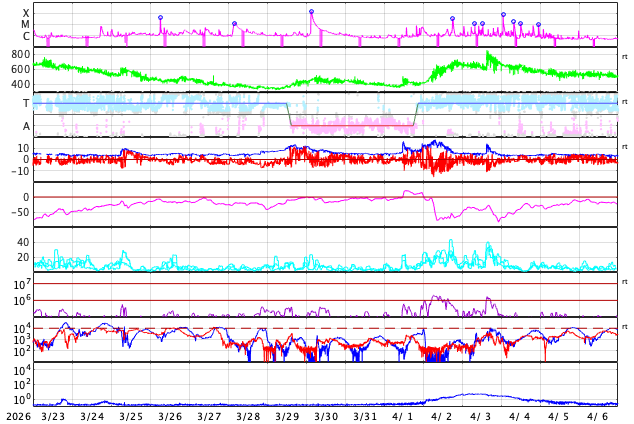Screen dimensions: 634x424
Task: Select the A label on the sector panel
Action: click(x=26, y=126)
